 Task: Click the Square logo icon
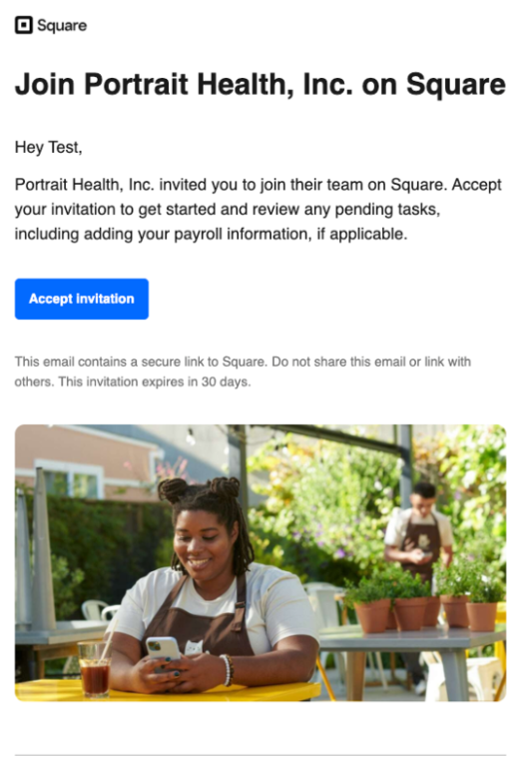click(24, 25)
